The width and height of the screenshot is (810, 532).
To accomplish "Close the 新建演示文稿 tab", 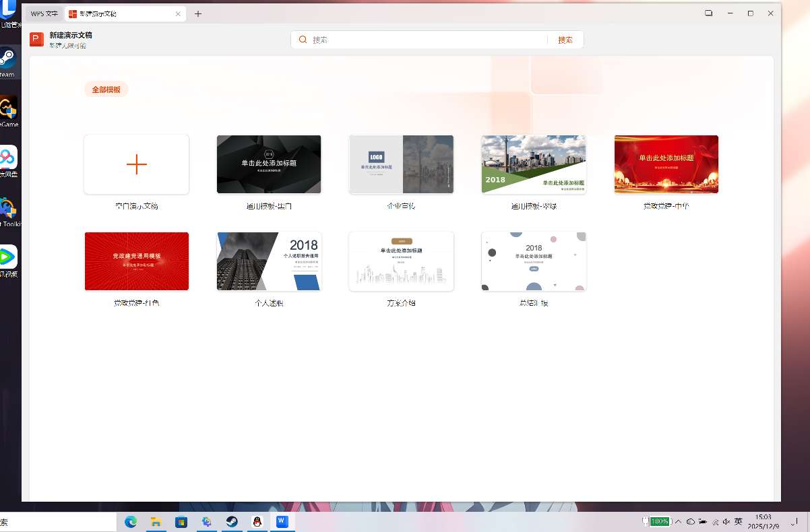I will pyautogui.click(x=178, y=13).
